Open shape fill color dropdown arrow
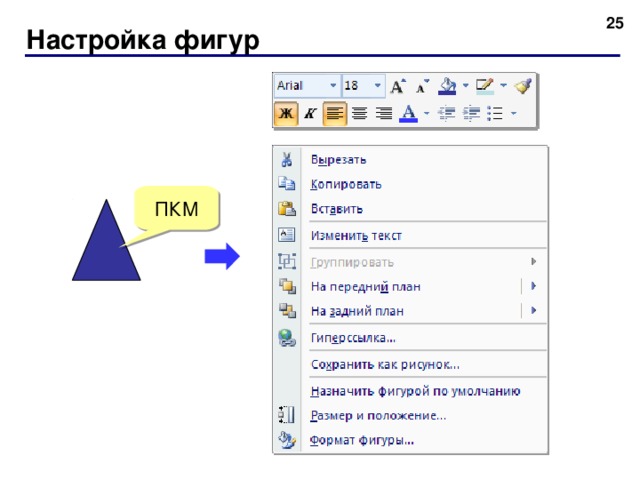The width and height of the screenshot is (640, 480). (x=465, y=86)
